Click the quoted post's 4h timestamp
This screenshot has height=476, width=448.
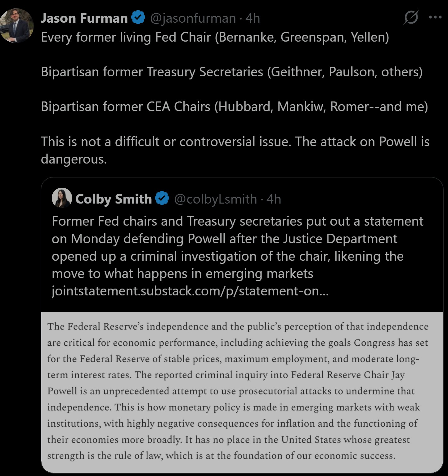[274, 199]
